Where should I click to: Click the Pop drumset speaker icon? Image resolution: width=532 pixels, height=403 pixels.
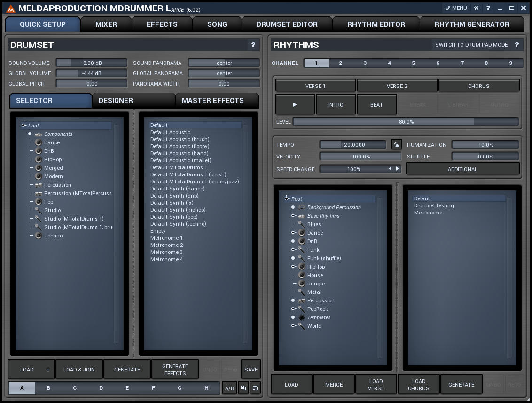point(39,202)
